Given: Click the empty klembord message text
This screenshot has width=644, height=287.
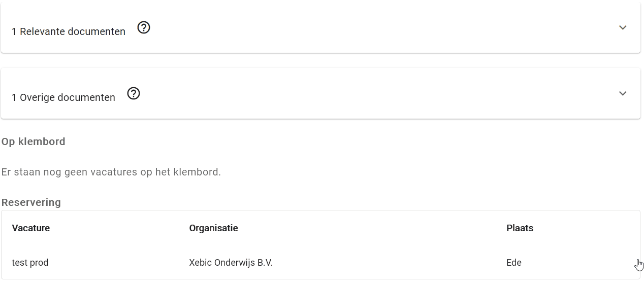Looking at the screenshot, I should pyautogui.click(x=111, y=172).
